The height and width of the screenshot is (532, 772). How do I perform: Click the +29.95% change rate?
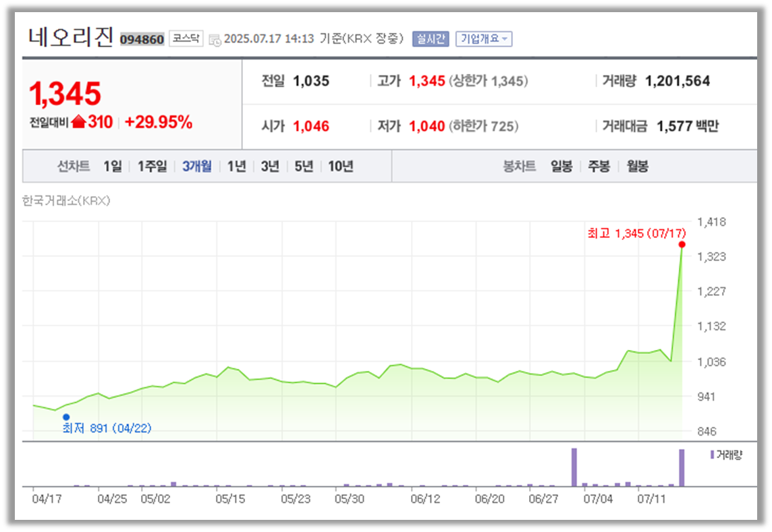pos(159,122)
